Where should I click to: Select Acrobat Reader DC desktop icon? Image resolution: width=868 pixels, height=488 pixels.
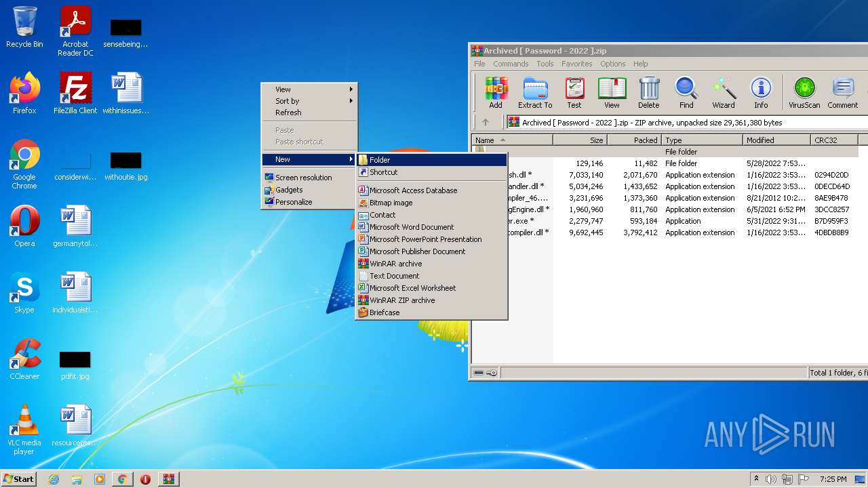point(75,31)
